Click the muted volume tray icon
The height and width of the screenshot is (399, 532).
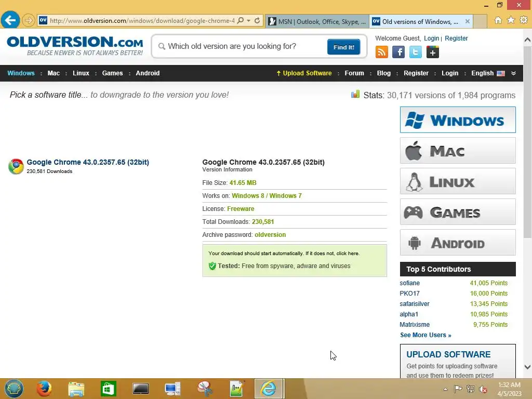[483, 389]
